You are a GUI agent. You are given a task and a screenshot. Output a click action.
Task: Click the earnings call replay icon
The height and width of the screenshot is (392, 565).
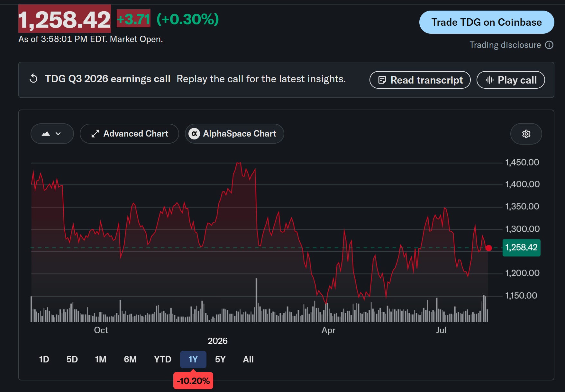(x=33, y=79)
